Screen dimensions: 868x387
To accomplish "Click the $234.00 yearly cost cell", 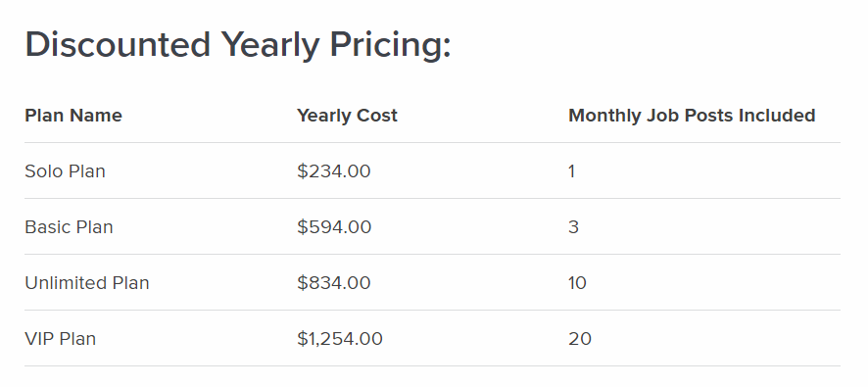I will (334, 171).
